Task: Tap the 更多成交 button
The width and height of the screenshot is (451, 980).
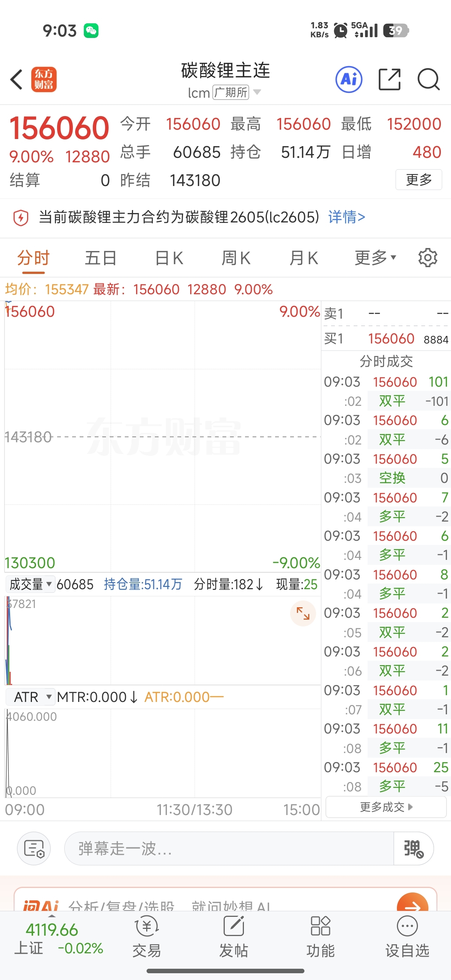Action: [x=386, y=807]
